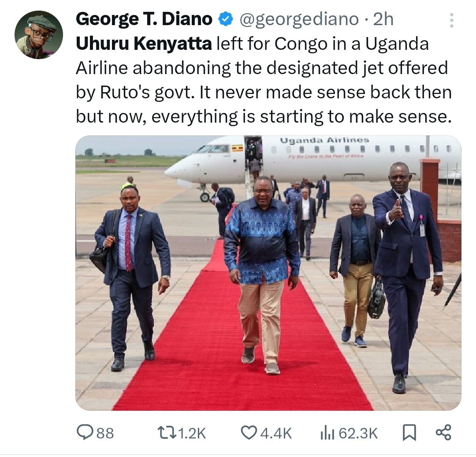The image size is (476, 457).
Task: Open George T. Diano display name
Action: (x=144, y=19)
